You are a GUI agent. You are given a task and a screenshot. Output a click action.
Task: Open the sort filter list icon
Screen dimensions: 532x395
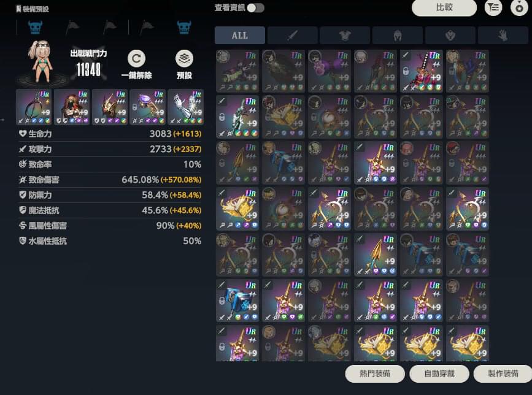coord(493,7)
